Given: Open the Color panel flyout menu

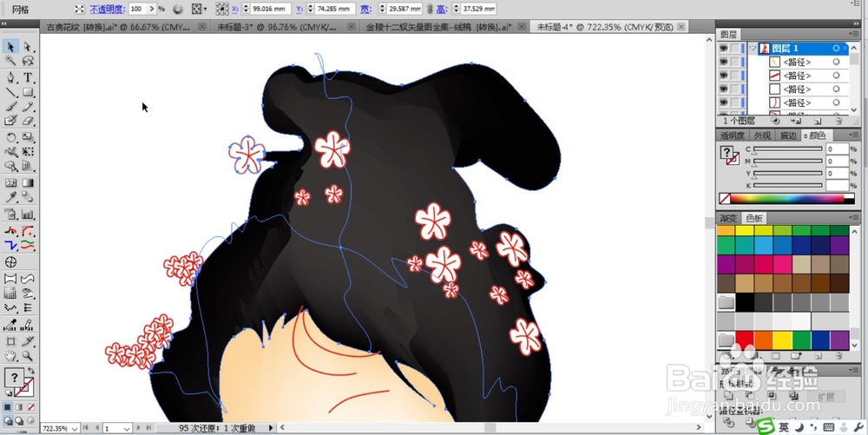Looking at the screenshot, I should [855, 135].
